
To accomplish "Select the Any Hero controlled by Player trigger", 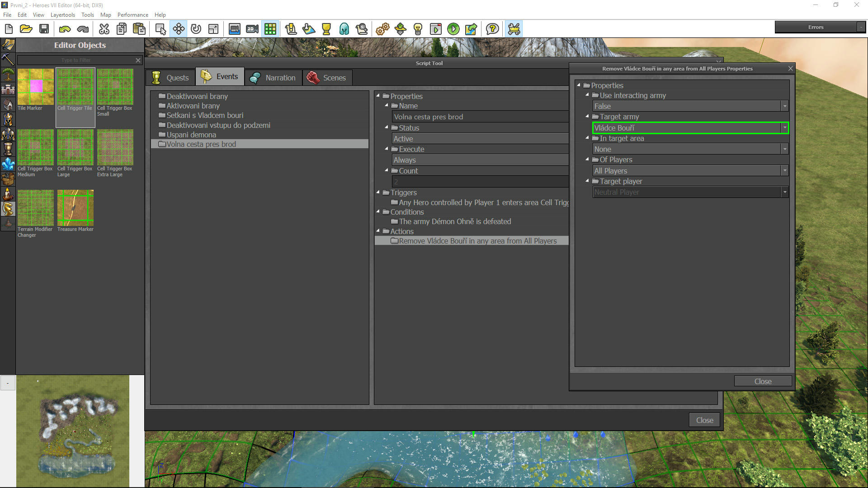I will [480, 202].
